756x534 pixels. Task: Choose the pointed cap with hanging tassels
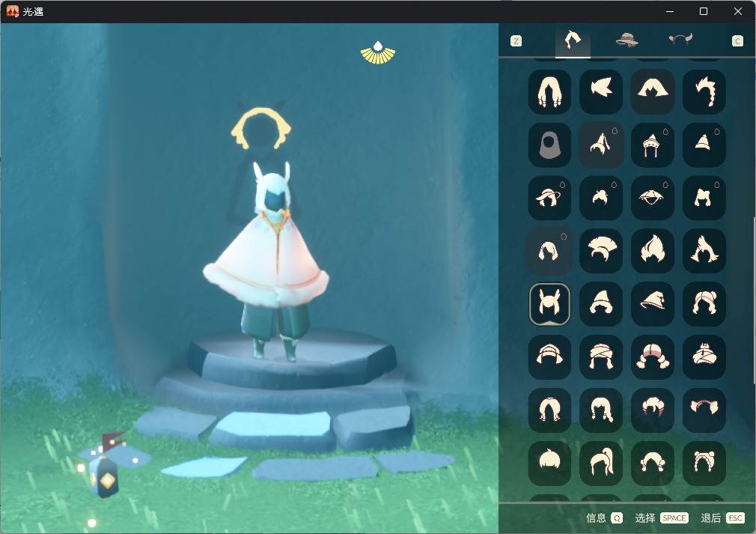tap(653, 145)
